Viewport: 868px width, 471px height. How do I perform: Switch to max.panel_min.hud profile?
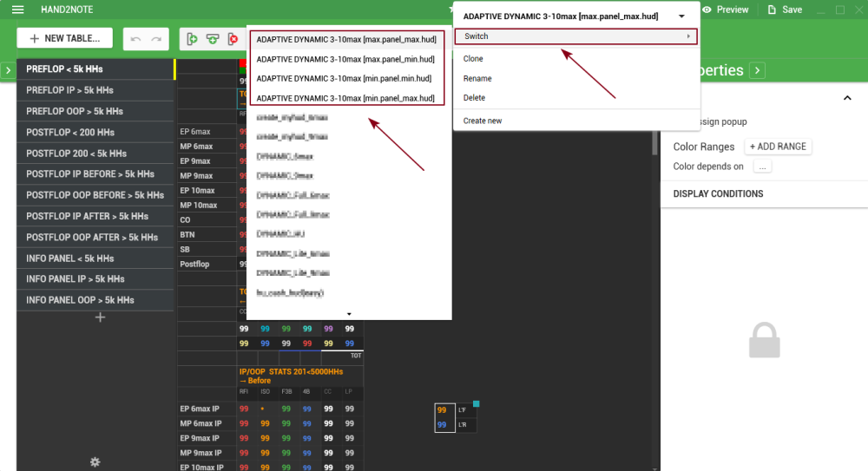(346, 59)
